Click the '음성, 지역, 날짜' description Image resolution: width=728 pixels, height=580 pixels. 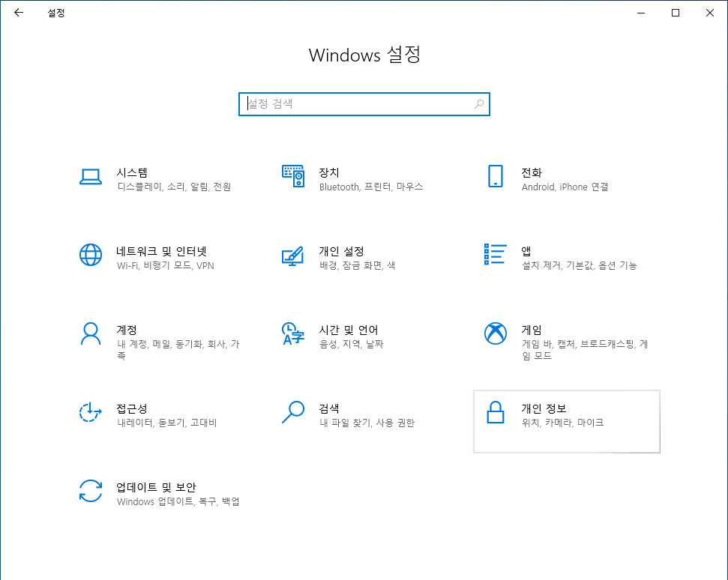[352, 344]
